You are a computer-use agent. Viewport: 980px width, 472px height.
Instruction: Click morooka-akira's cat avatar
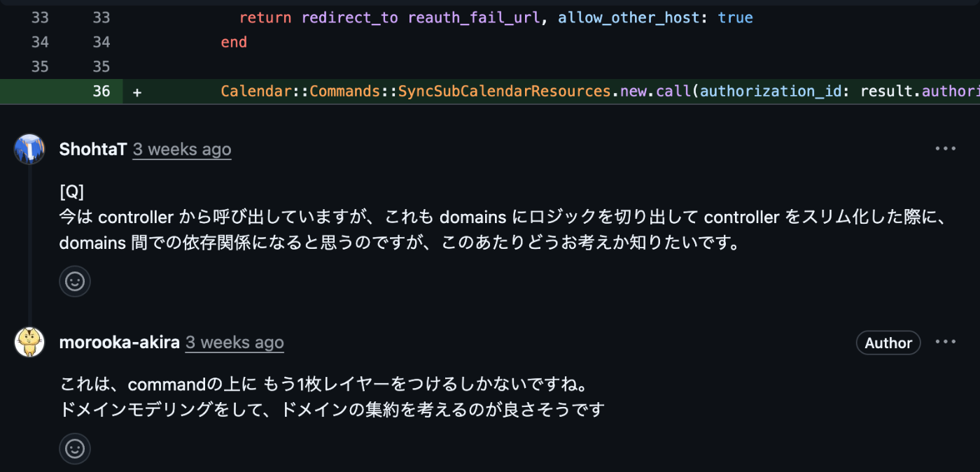point(29,342)
